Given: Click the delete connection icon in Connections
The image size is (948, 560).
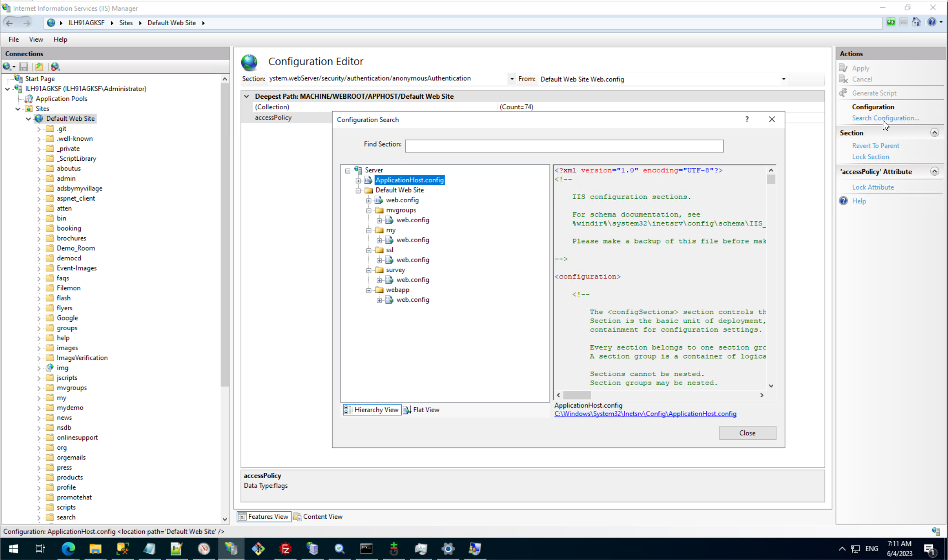Looking at the screenshot, I should 55,67.
